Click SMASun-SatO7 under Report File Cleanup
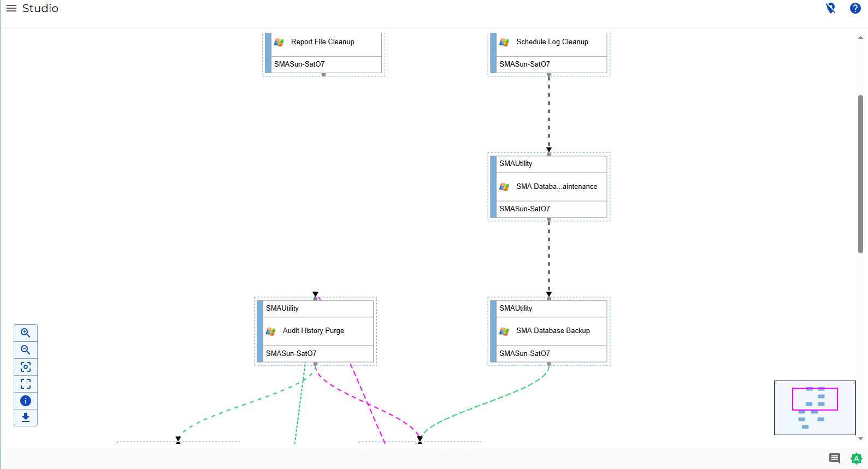The width and height of the screenshot is (868, 469). tap(299, 64)
